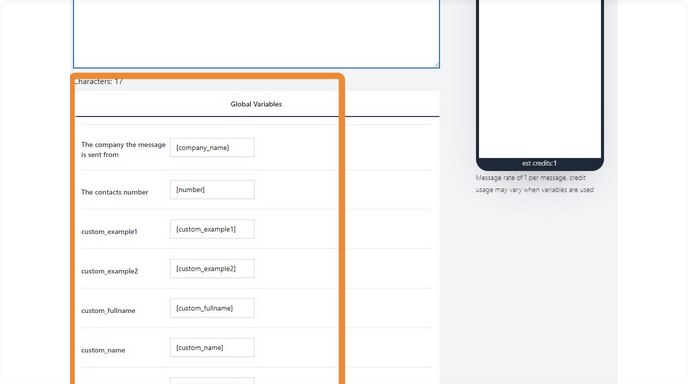Click the Global Variables heading
The height and width of the screenshot is (384, 688).
pyautogui.click(x=256, y=104)
